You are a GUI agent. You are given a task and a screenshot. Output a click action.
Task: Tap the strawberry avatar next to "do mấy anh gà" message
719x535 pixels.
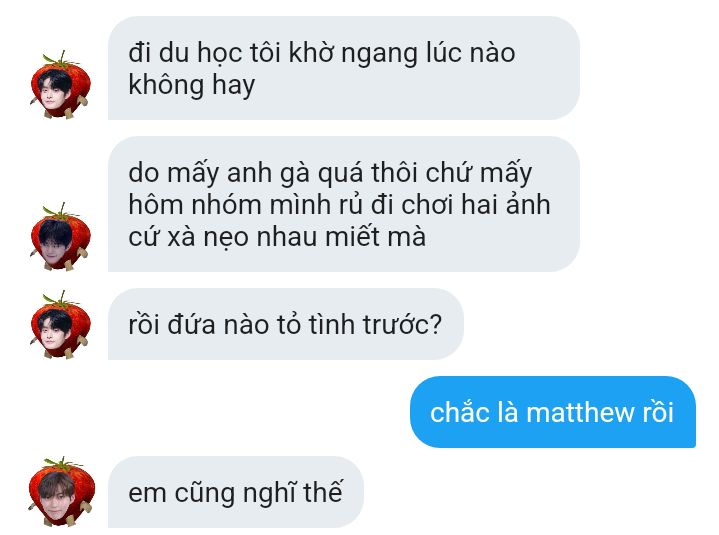(61, 237)
